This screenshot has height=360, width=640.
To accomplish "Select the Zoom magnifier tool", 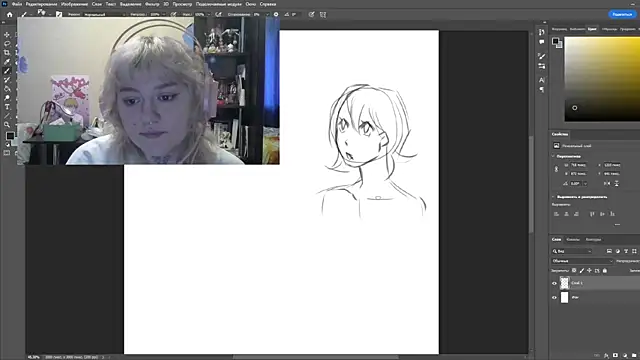I will 7,124.
